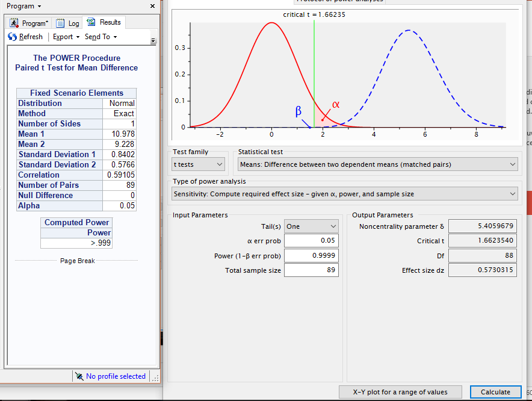Click the Results tab's document icon
The width and height of the screenshot is (532, 401).
pyautogui.click(x=91, y=22)
